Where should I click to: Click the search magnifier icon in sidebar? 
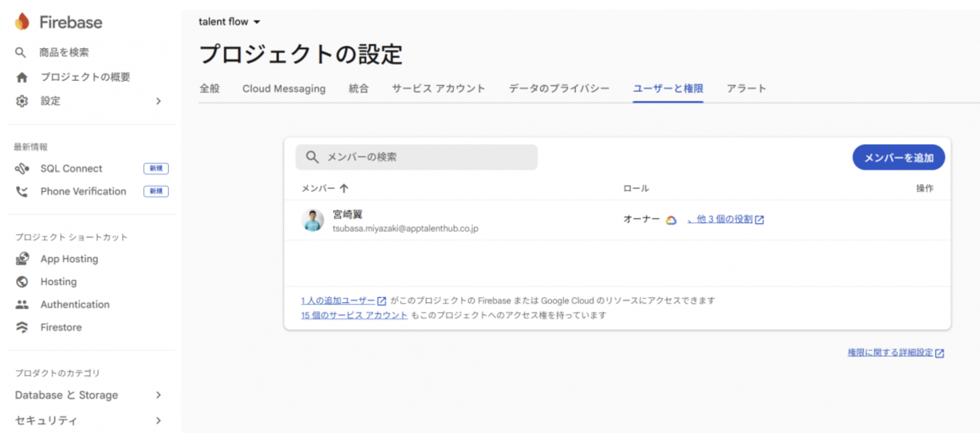20,52
